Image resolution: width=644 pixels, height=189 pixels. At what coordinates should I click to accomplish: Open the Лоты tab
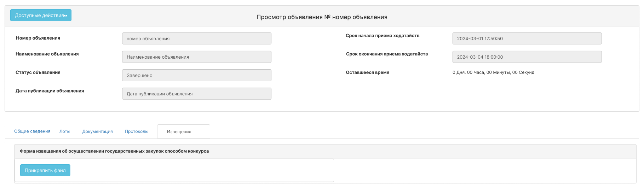pos(65,131)
